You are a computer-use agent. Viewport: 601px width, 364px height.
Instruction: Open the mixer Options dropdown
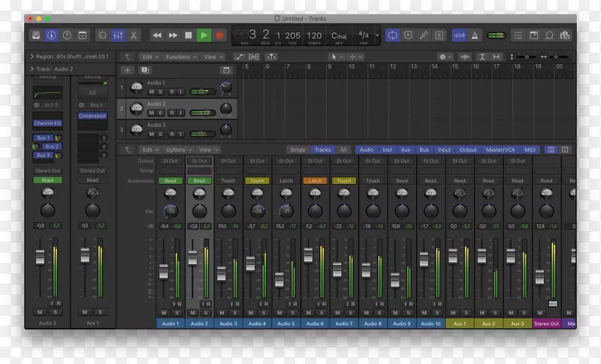click(x=177, y=149)
